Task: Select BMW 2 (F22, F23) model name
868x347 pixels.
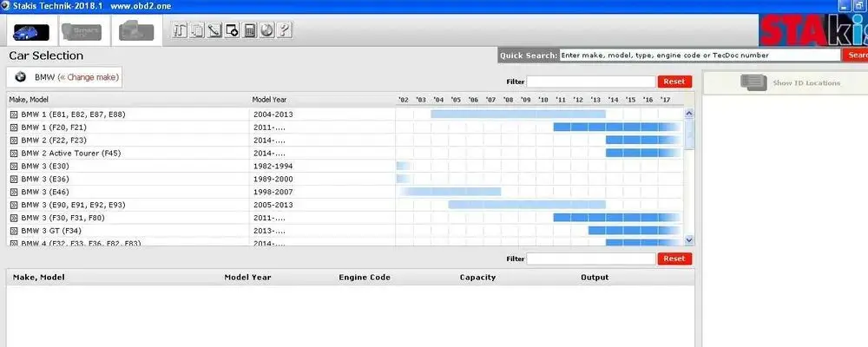Action: (x=54, y=141)
